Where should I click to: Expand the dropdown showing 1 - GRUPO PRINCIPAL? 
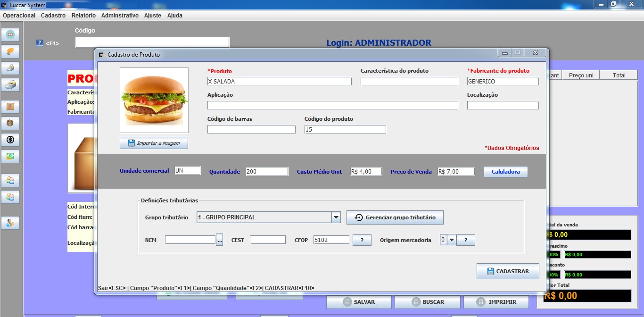(x=336, y=217)
